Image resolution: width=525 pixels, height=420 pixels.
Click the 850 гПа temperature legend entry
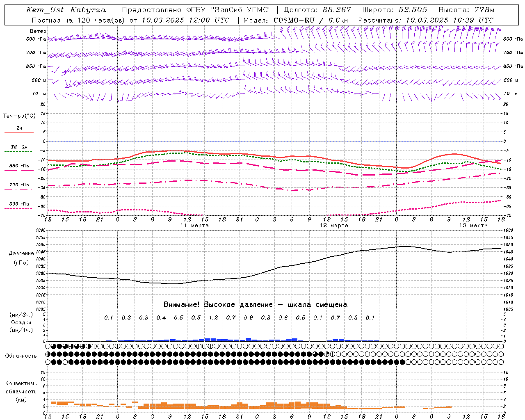19,166
